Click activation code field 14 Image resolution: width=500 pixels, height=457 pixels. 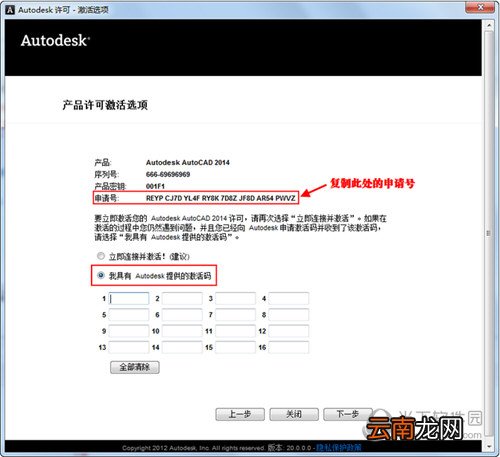click(182, 347)
